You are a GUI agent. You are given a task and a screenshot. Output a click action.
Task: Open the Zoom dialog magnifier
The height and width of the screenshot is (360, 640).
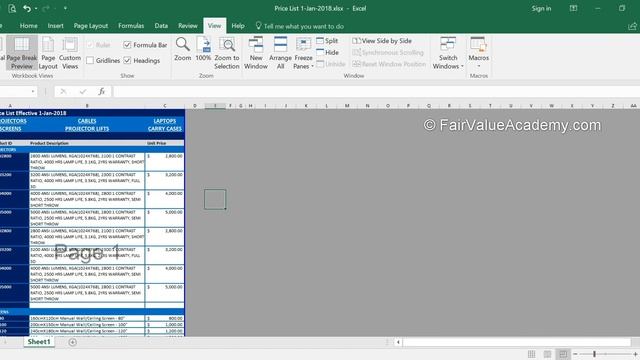click(182, 49)
